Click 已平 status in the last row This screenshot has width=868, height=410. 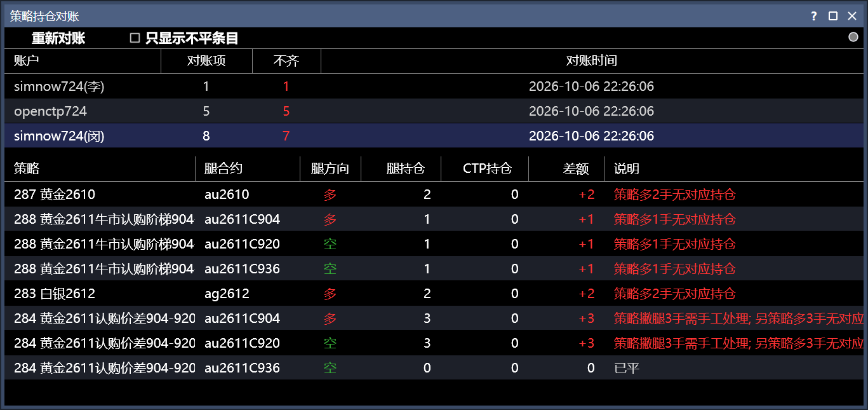(627, 368)
